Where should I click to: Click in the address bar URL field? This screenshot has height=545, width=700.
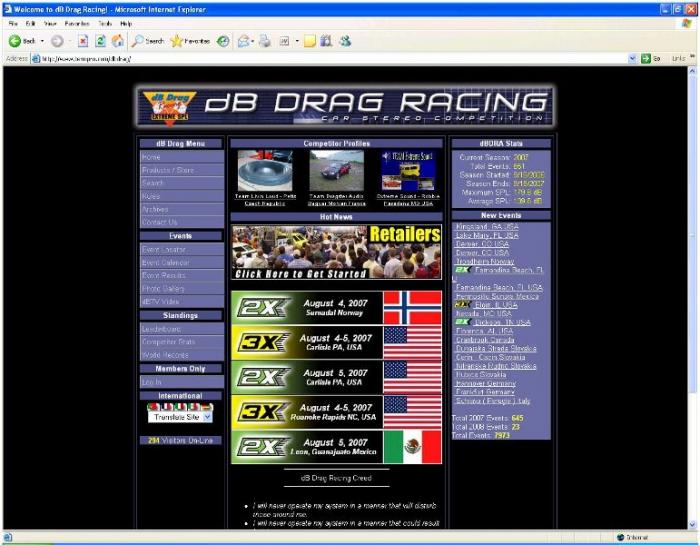click(x=330, y=58)
